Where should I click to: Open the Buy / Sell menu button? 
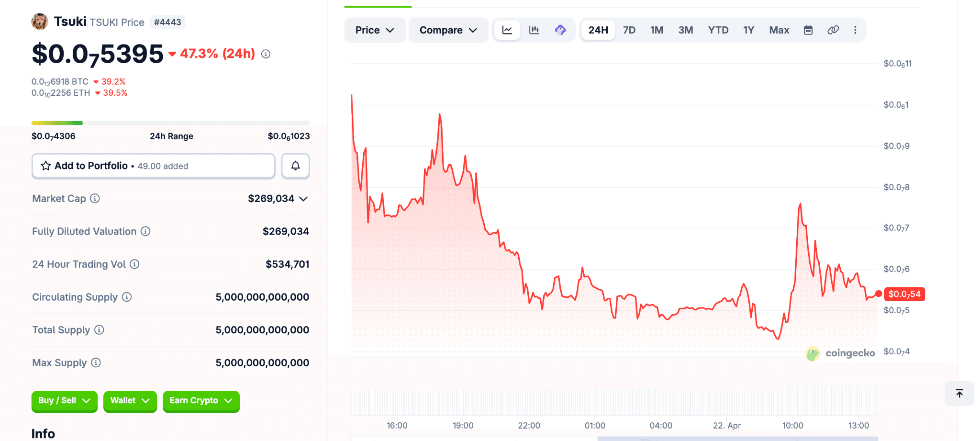(x=64, y=400)
